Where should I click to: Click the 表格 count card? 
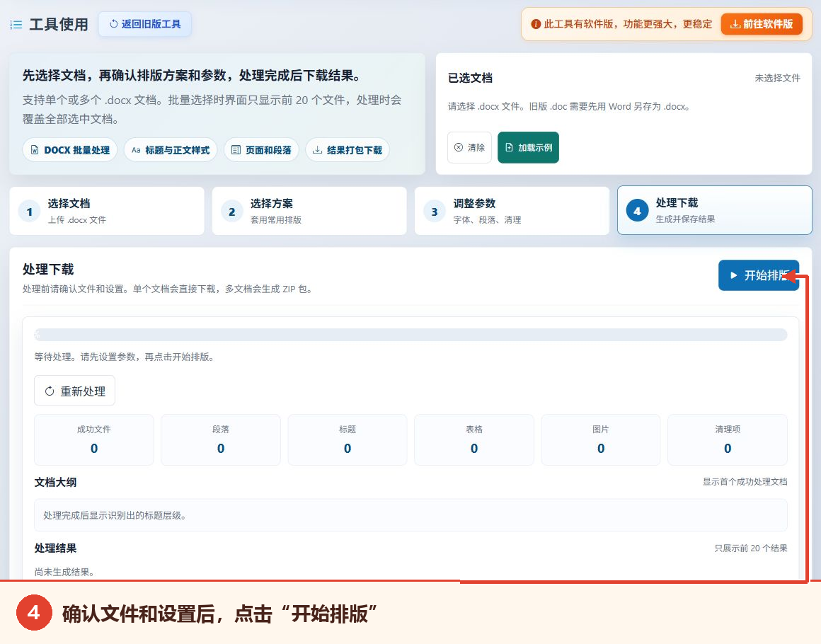coord(474,439)
